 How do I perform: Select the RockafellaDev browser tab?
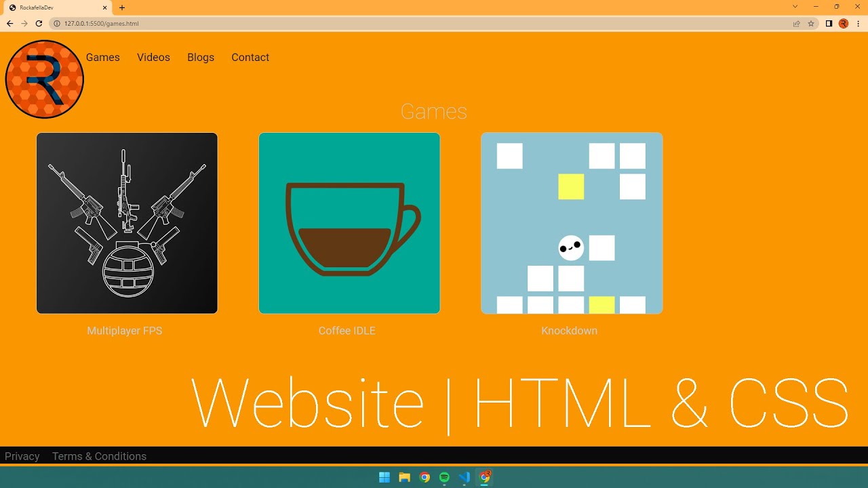[x=58, y=7]
